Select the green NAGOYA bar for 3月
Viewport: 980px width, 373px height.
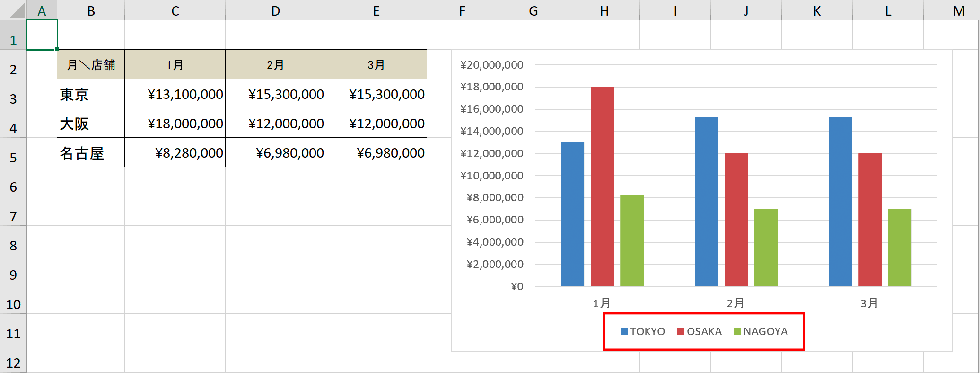pyautogui.click(x=900, y=248)
